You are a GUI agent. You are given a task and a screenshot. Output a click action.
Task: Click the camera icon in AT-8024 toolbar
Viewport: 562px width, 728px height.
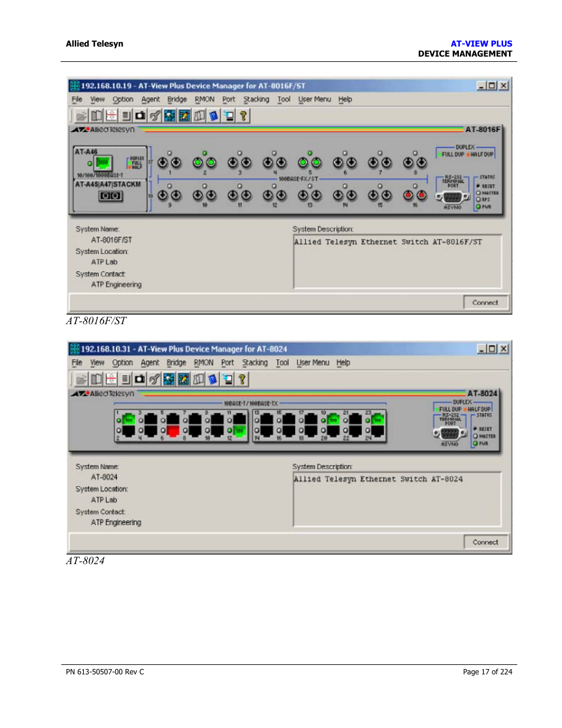140,379
